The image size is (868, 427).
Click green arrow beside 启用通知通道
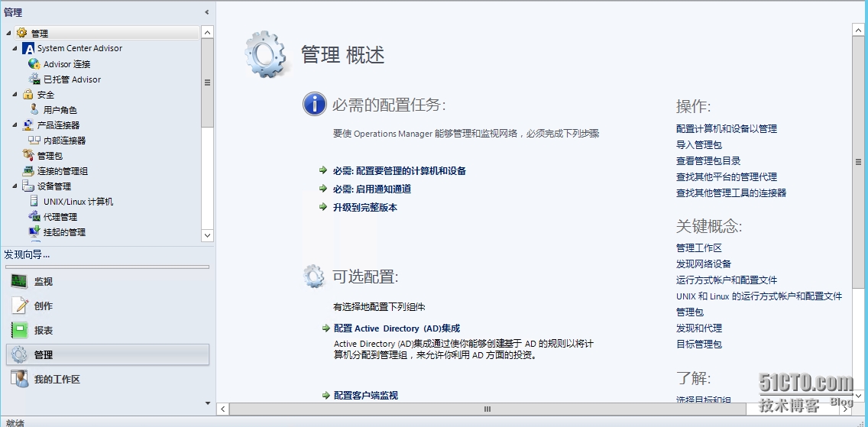coord(324,189)
